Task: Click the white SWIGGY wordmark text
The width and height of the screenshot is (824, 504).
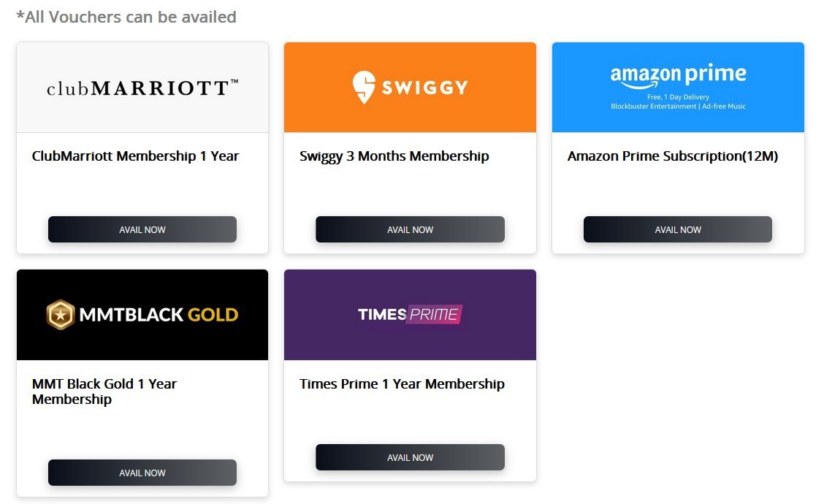Action: 424,88
